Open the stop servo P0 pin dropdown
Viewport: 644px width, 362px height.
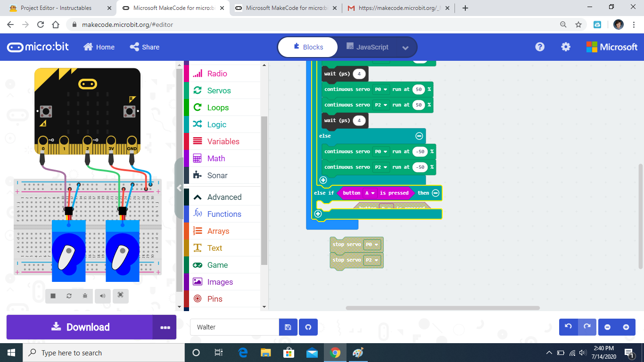372,245
